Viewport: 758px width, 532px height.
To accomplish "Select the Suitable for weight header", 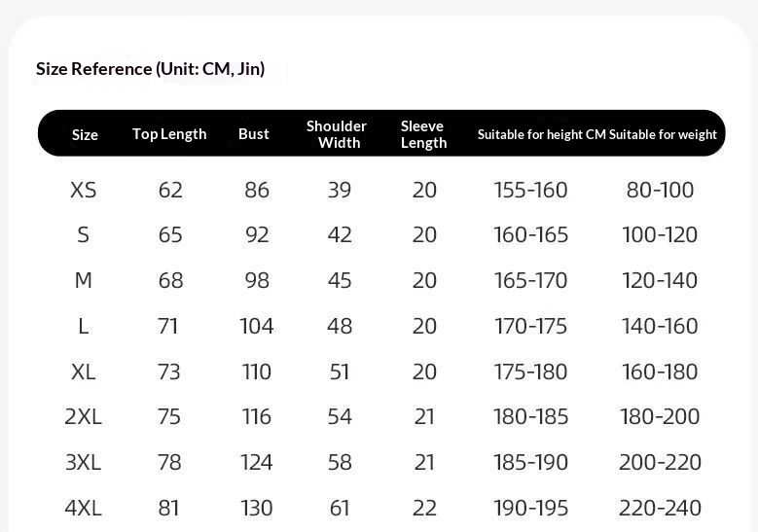I will point(664,134).
